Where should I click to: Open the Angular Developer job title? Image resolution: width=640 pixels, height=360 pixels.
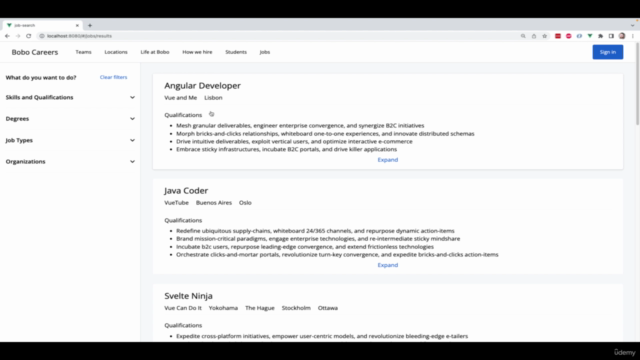(x=202, y=86)
